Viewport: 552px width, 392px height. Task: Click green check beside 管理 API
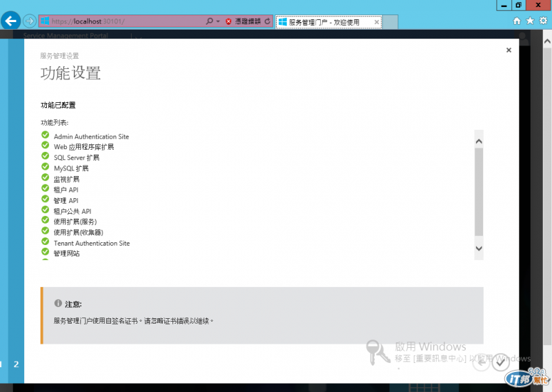click(45, 199)
